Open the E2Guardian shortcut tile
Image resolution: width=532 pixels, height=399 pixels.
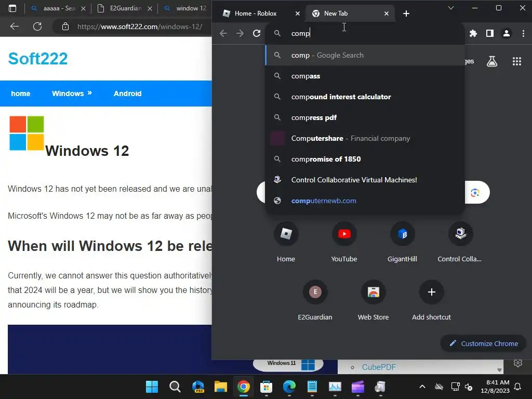point(315,300)
